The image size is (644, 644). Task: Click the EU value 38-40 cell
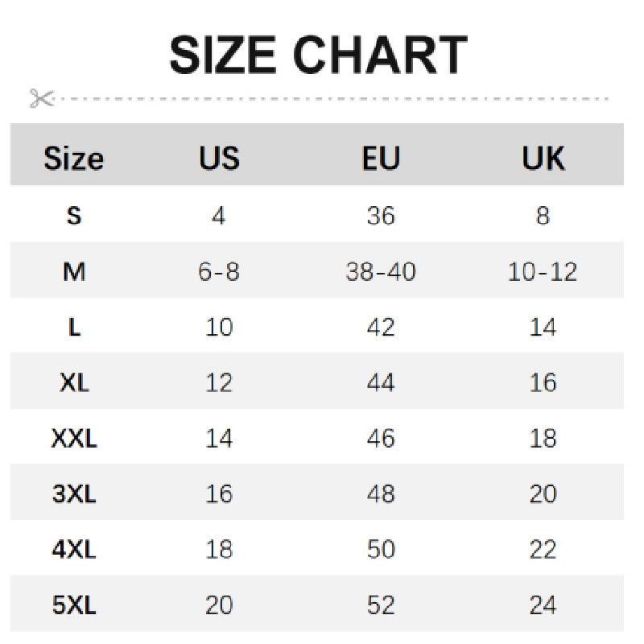pyautogui.click(x=381, y=271)
